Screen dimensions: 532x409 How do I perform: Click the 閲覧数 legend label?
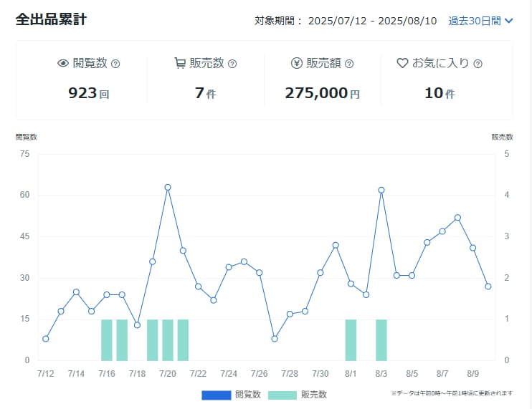248,395
